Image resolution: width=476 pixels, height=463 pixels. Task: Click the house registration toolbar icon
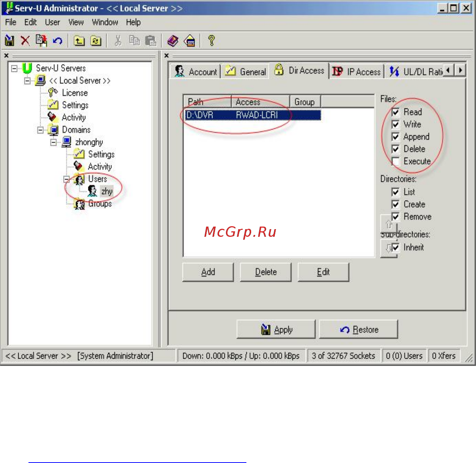click(x=189, y=41)
